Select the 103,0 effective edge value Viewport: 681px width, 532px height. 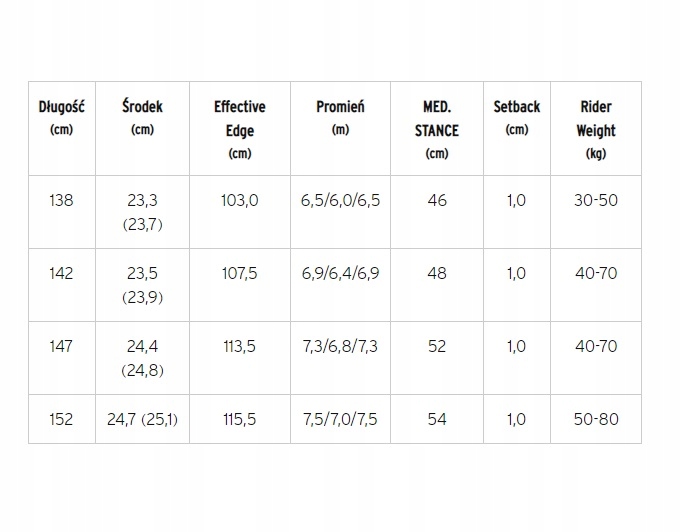coord(240,200)
